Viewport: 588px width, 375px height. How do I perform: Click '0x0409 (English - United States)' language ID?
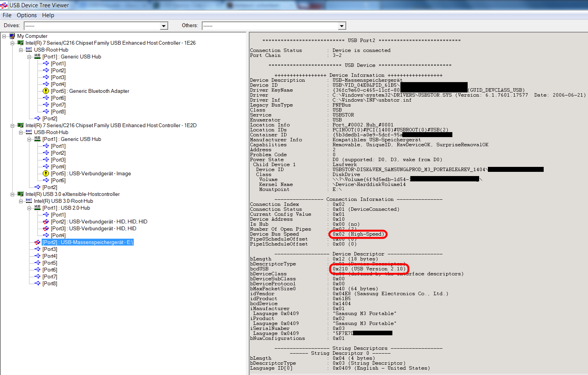381,368
